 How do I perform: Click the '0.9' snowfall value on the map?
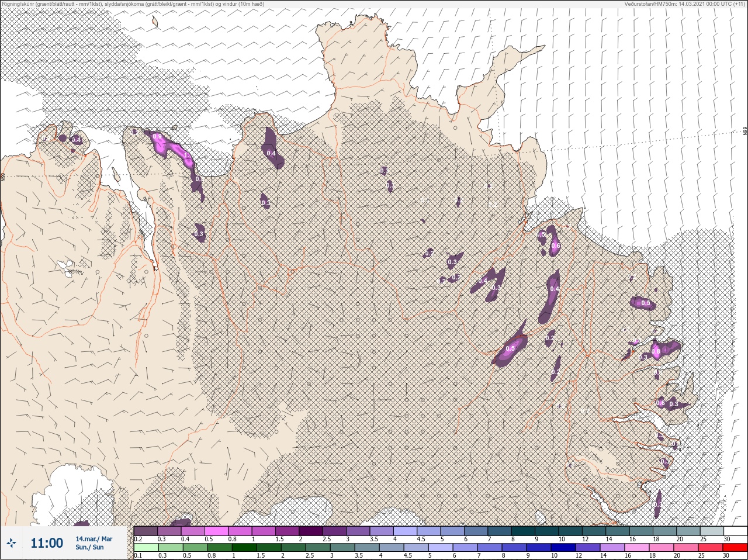[x=157, y=137]
